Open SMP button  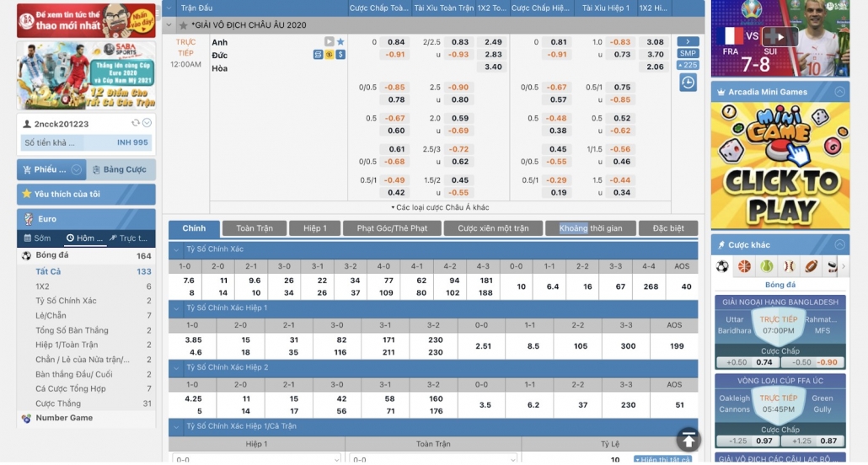click(688, 53)
